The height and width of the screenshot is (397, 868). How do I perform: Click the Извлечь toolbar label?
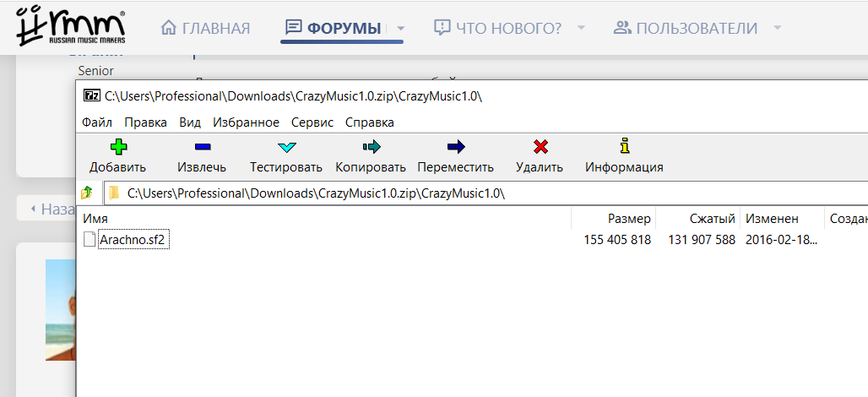point(202,167)
